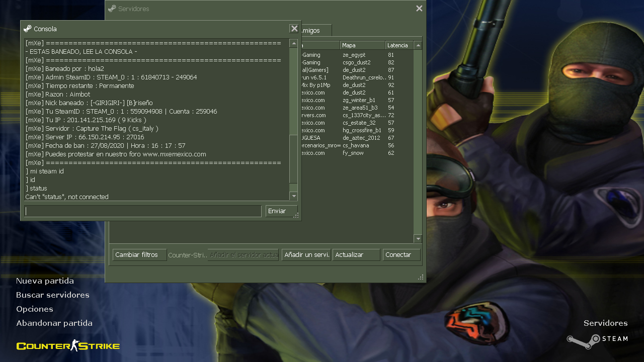Click the console scrollbar up arrow
The width and height of the screenshot is (644, 362).
pyautogui.click(x=294, y=44)
